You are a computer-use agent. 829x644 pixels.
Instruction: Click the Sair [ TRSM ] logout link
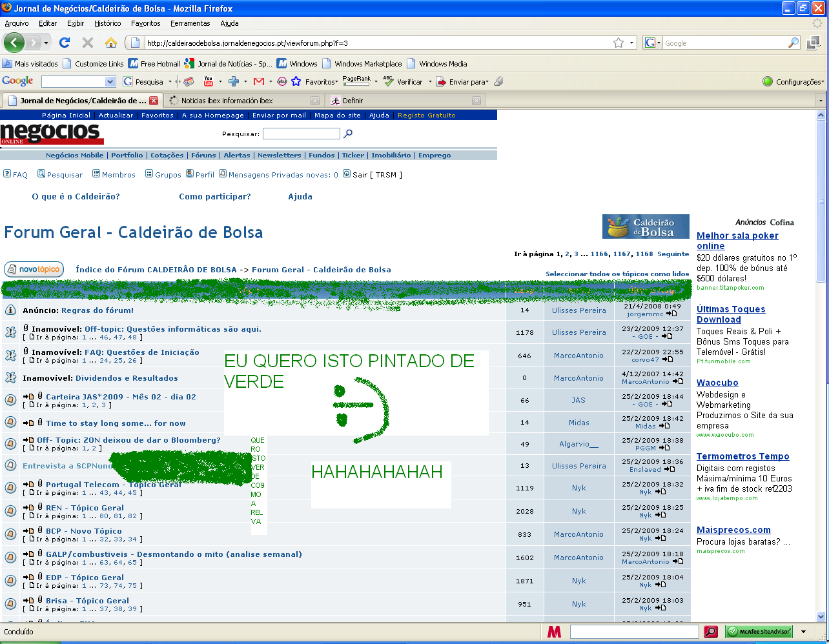pyautogui.click(x=373, y=175)
